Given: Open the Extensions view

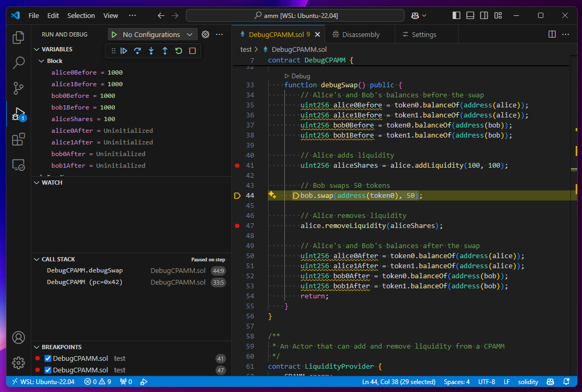Looking at the screenshot, I should tap(18, 140).
